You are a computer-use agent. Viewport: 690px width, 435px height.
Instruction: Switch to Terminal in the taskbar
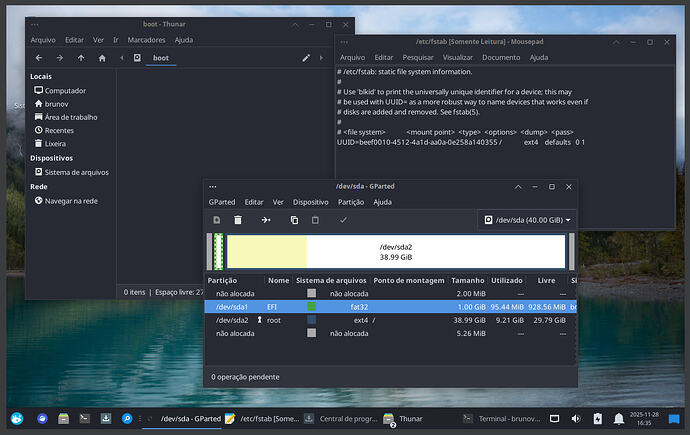point(505,418)
